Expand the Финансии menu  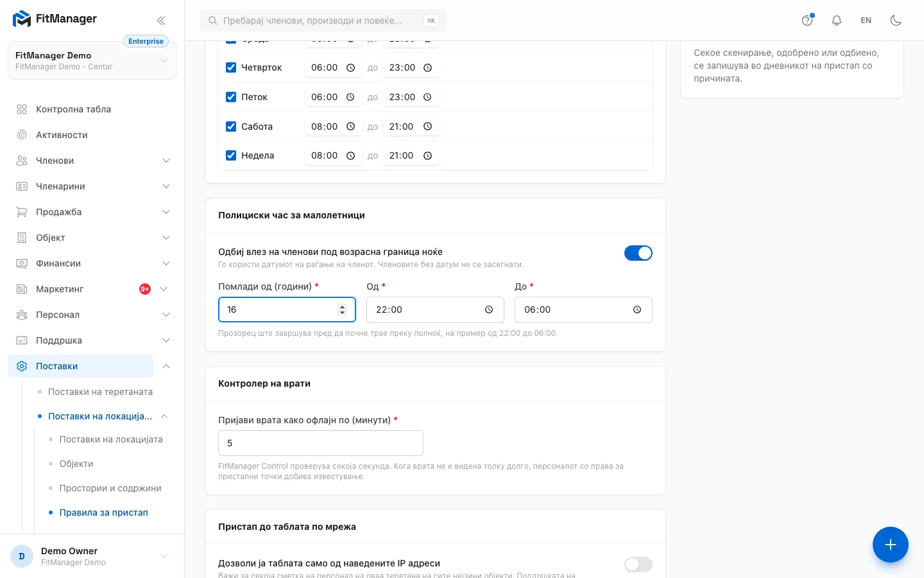tap(166, 263)
